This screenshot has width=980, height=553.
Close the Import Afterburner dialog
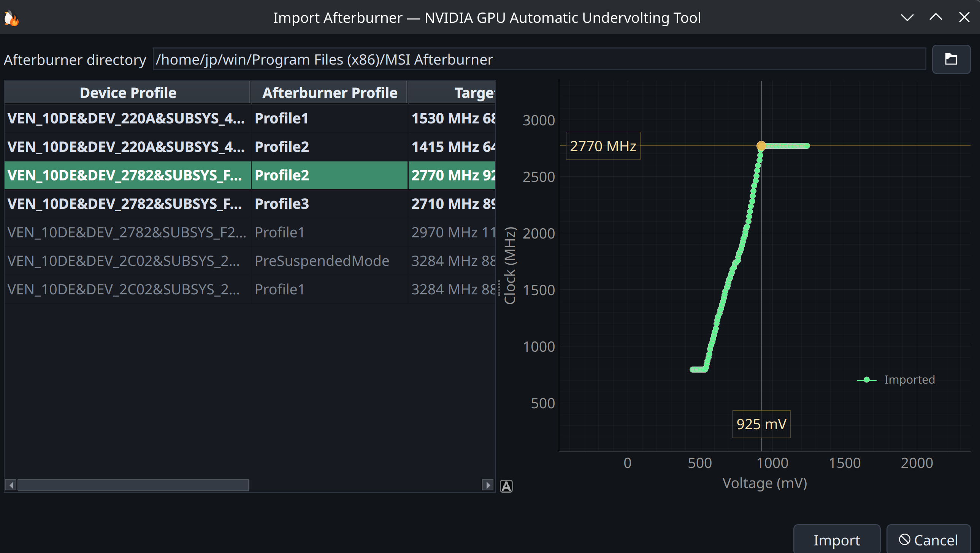tap(964, 17)
